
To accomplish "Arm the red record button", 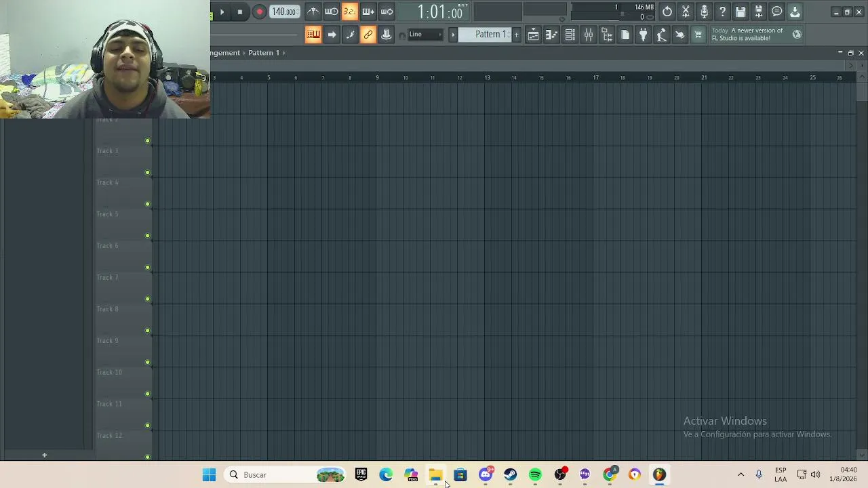I will point(259,12).
